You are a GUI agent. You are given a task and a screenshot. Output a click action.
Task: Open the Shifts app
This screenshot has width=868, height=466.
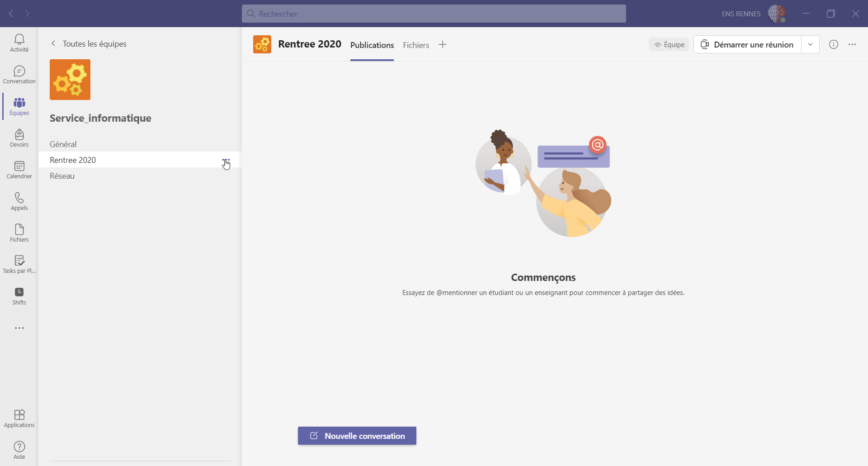[x=19, y=296]
